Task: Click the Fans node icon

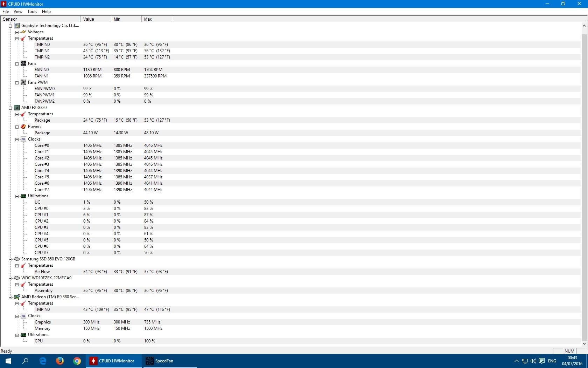Action: pos(23,63)
